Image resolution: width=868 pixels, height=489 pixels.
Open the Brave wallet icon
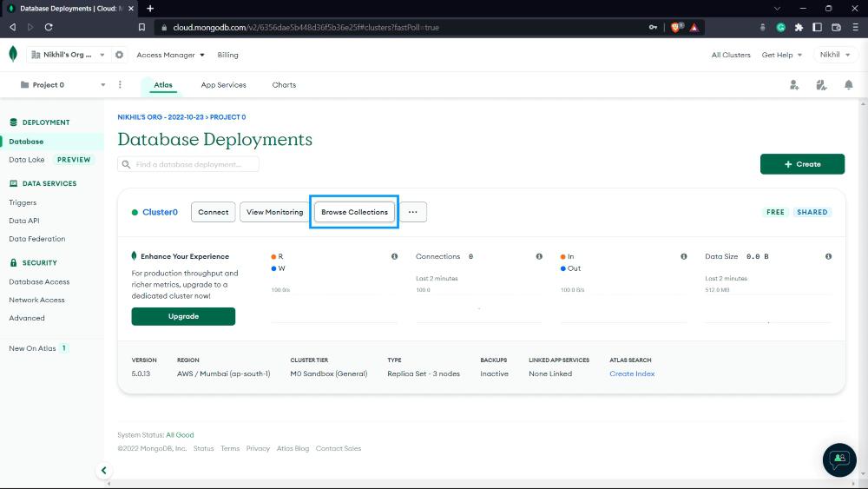pyautogui.click(x=837, y=27)
